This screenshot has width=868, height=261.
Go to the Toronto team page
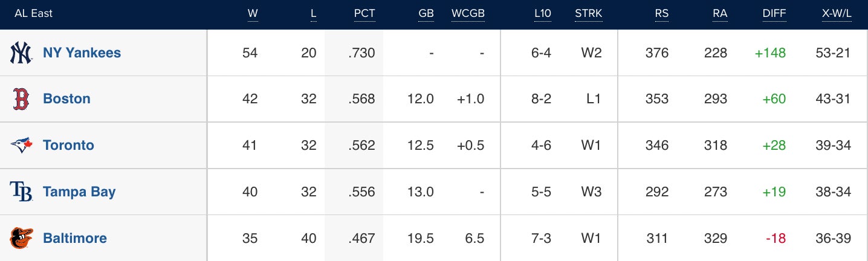pos(68,146)
